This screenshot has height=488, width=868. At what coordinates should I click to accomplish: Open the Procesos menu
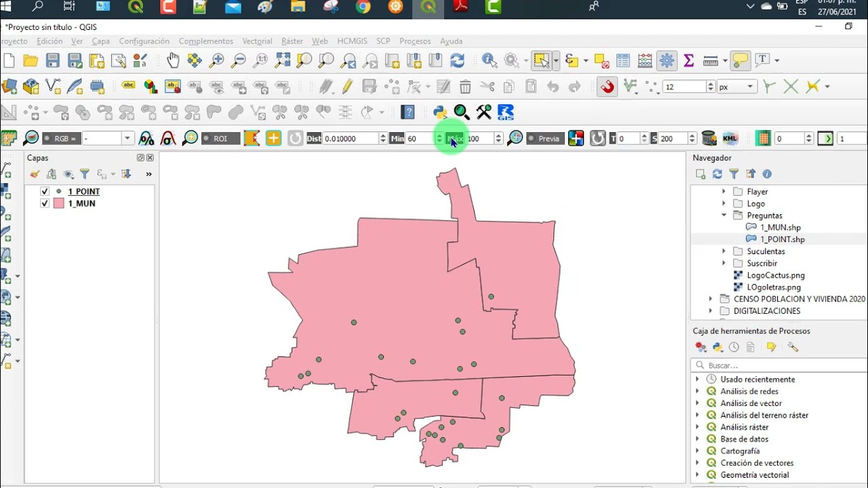click(x=415, y=41)
